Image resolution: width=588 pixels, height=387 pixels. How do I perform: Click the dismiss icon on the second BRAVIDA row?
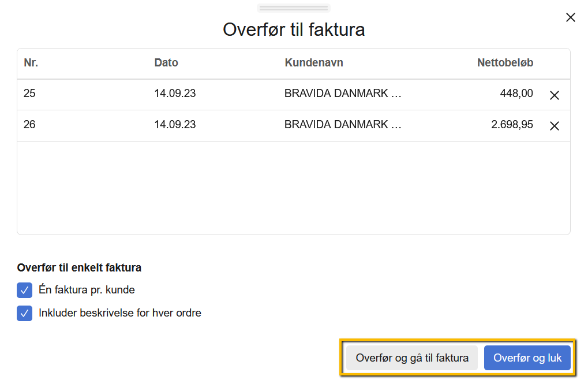coord(555,126)
